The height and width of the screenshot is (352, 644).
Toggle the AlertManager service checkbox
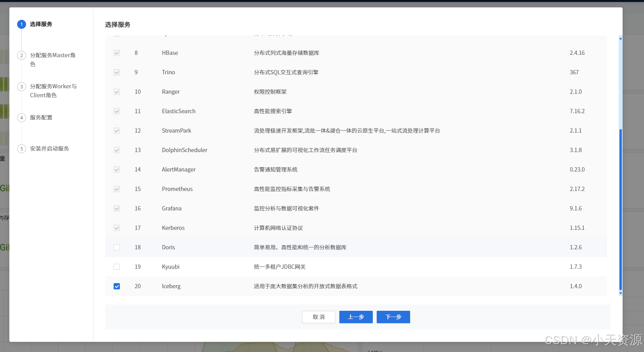117,170
